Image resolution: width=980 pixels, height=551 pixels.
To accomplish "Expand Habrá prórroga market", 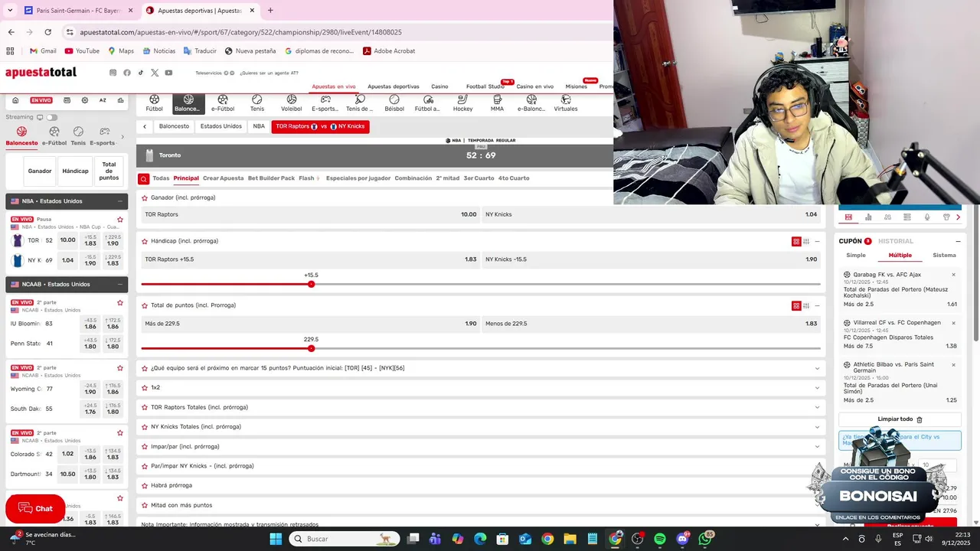I will [481, 486].
